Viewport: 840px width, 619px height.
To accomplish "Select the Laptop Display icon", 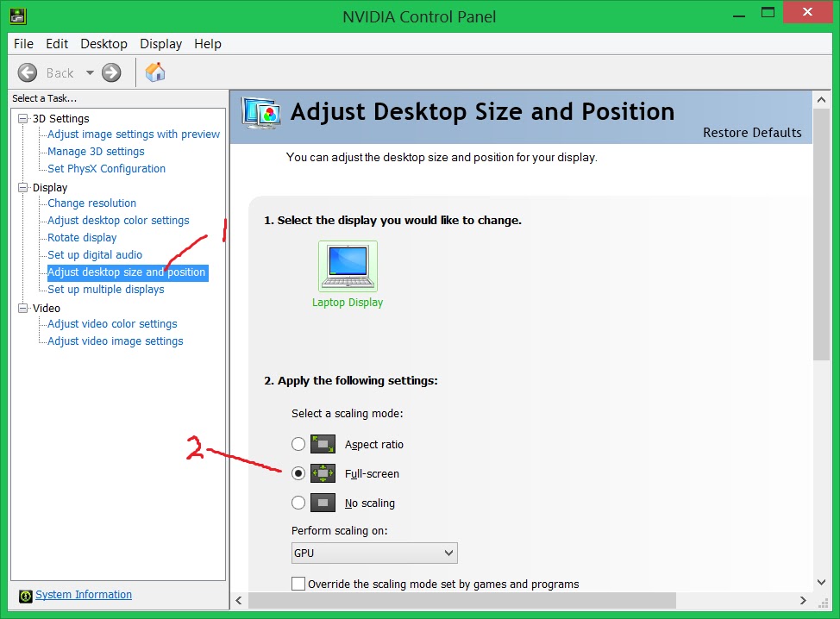I will pos(348,266).
